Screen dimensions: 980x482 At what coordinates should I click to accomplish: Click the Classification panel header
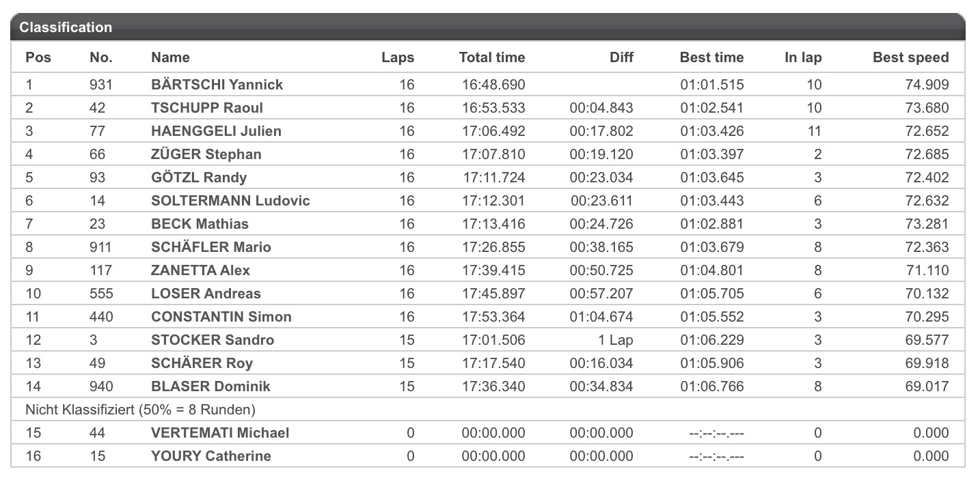pos(488,27)
